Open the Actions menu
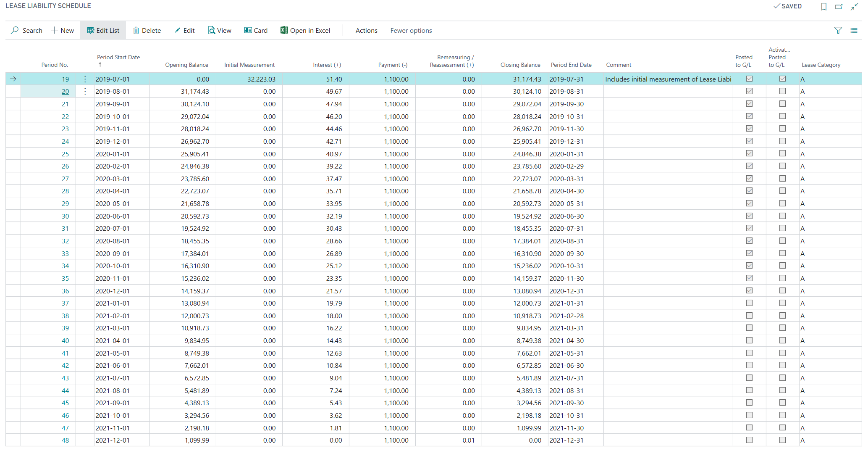Image resolution: width=868 pixels, height=451 pixels. tap(366, 30)
